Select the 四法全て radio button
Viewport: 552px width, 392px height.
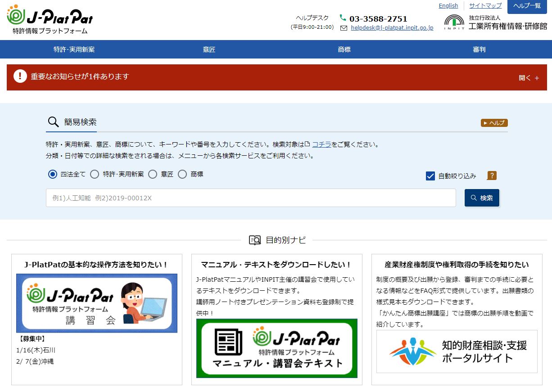[53, 174]
